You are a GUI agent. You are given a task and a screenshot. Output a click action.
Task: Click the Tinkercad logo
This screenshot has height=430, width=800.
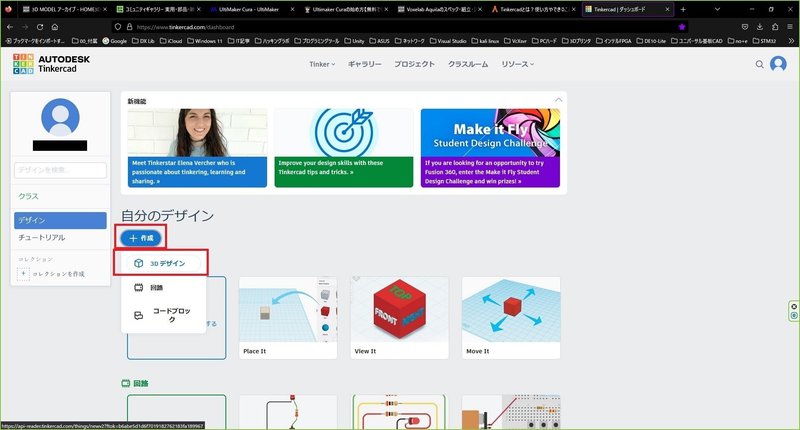[x=51, y=64]
